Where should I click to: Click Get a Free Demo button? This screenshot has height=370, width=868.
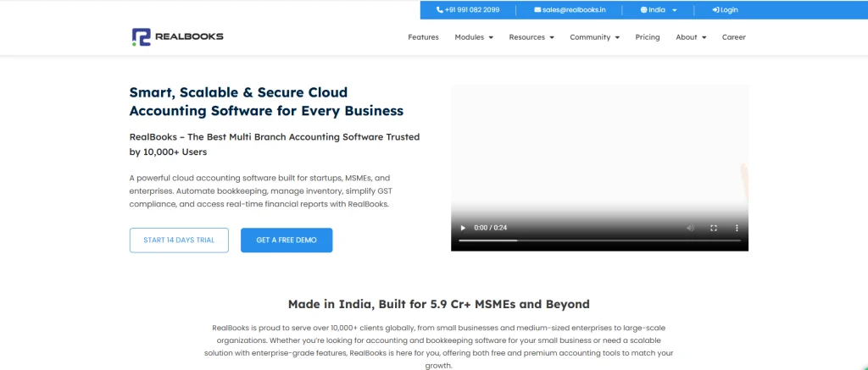point(287,240)
